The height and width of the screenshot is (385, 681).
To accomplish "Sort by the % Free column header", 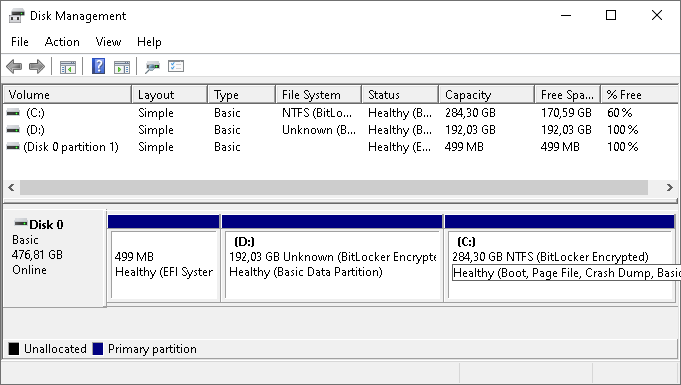I will point(639,95).
